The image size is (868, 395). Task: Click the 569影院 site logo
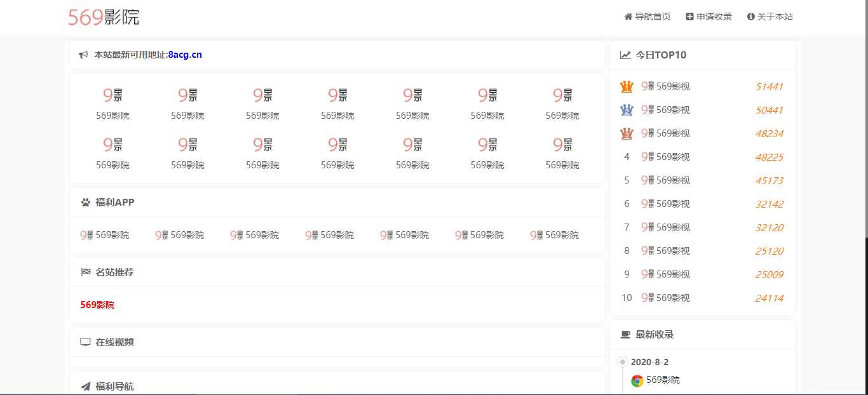point(103,17)
